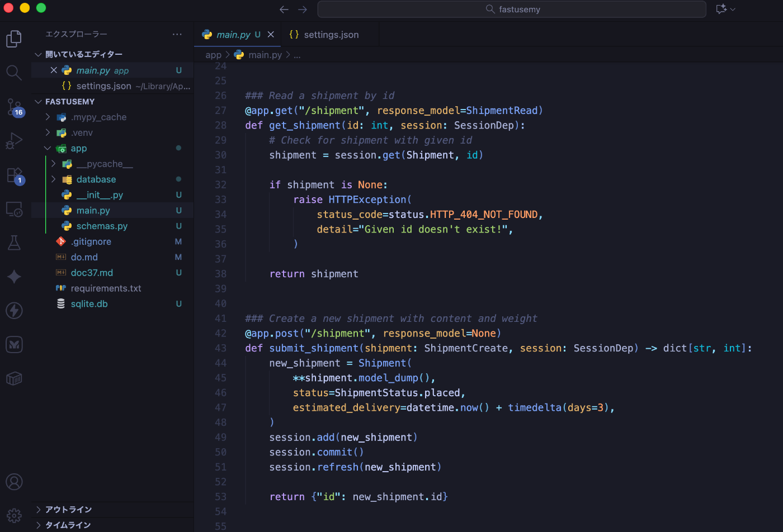Open schemas.py from the file tree
Screen dimensions: 783x532
click(102, 226)
